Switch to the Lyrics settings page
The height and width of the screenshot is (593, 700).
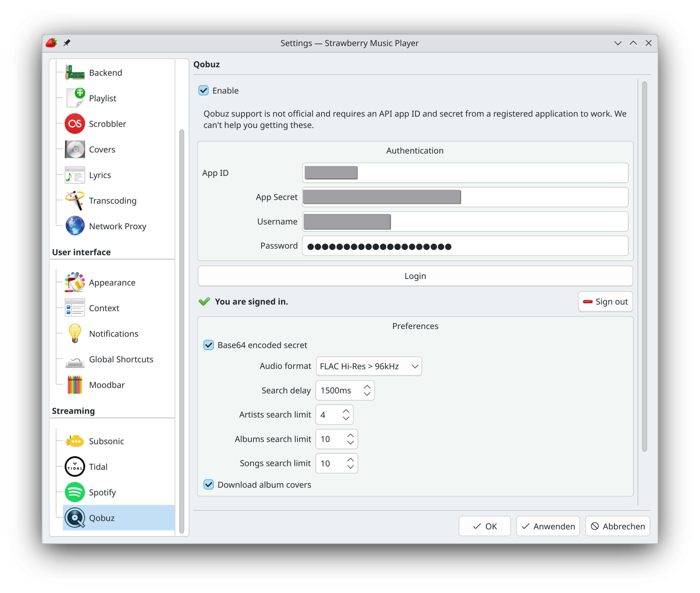tap(100, 175)
